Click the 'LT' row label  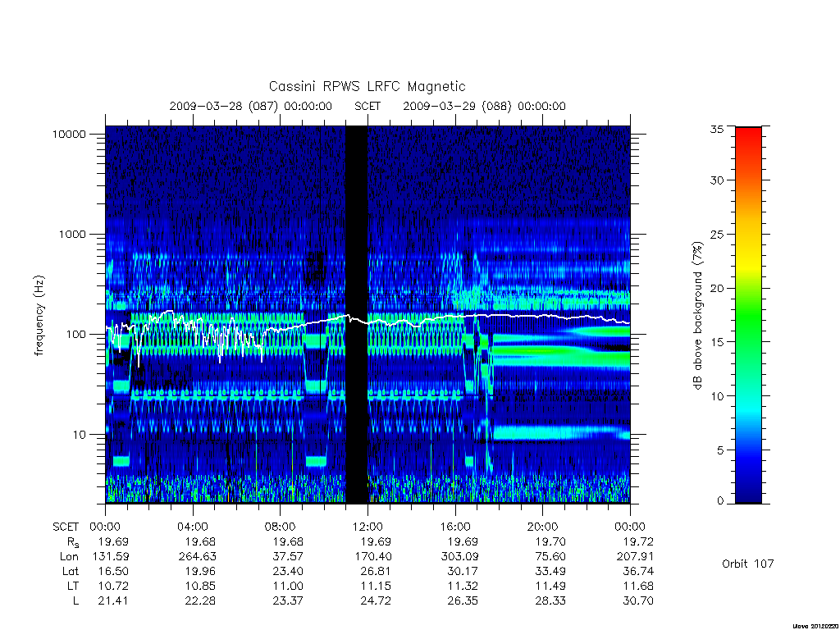(73, 586)
